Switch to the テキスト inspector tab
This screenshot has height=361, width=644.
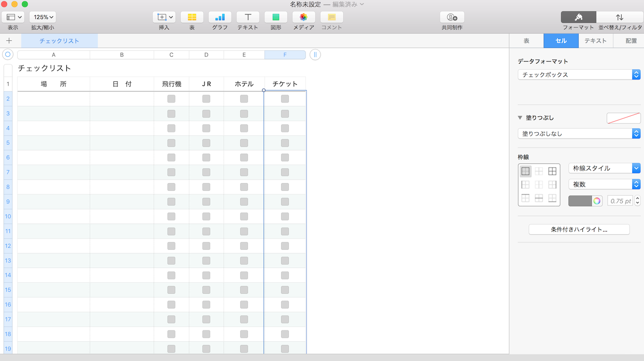pyautogui.click(x=596, y=41)
